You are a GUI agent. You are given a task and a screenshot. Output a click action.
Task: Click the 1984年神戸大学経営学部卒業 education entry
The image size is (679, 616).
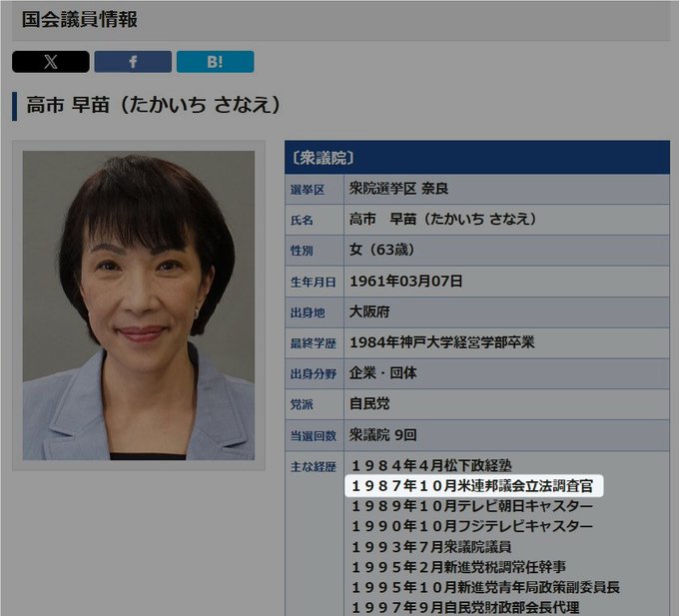click(441, 342)
